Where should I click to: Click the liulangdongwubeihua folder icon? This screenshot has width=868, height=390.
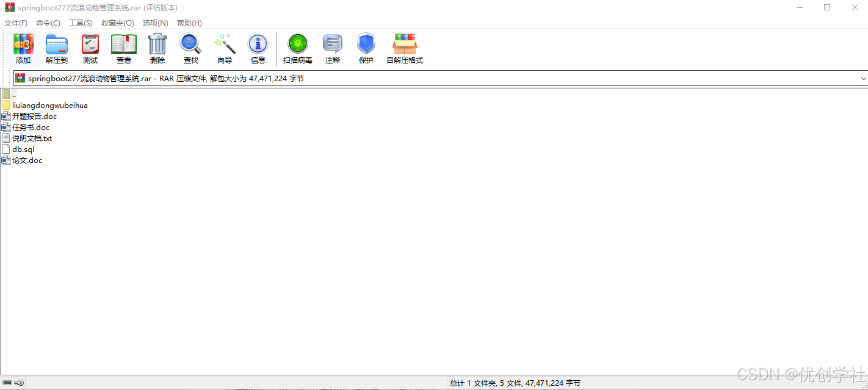pos(6,105)
